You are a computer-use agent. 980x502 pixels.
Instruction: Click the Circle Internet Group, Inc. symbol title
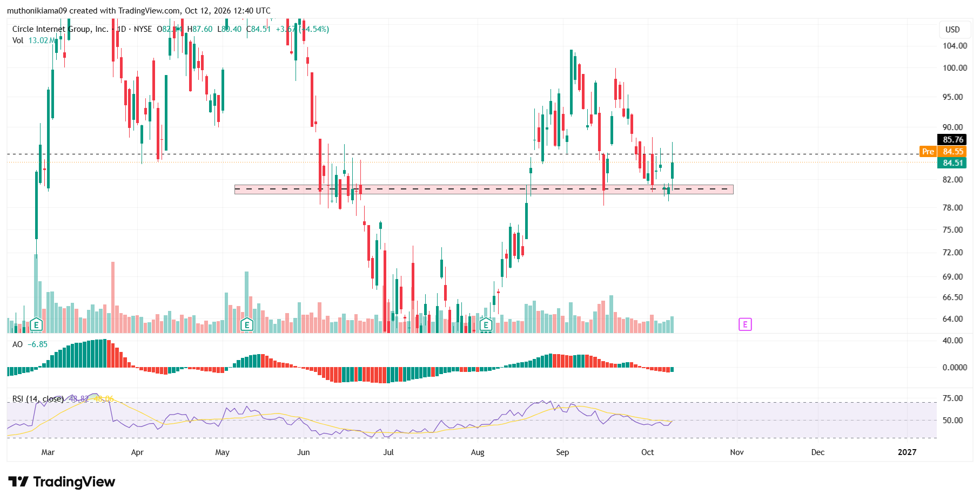pyautogui.click(x=61, y=29)
